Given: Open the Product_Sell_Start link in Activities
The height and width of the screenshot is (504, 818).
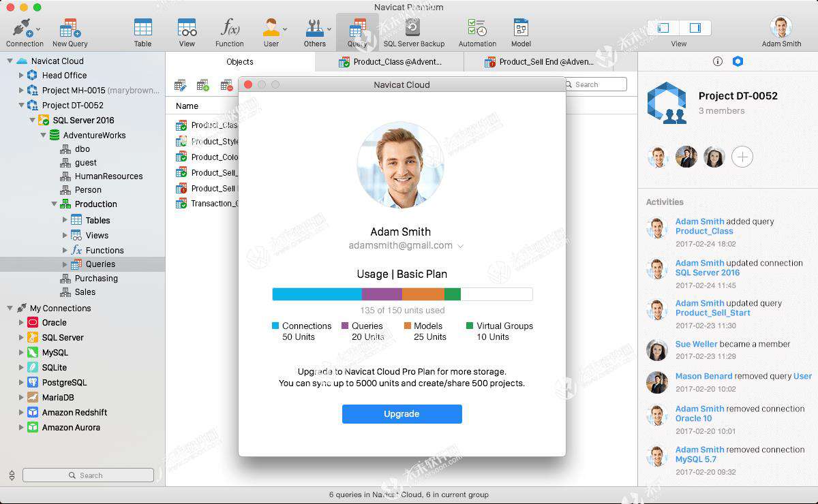Looking at the screenshot, I should pos(712,313).
